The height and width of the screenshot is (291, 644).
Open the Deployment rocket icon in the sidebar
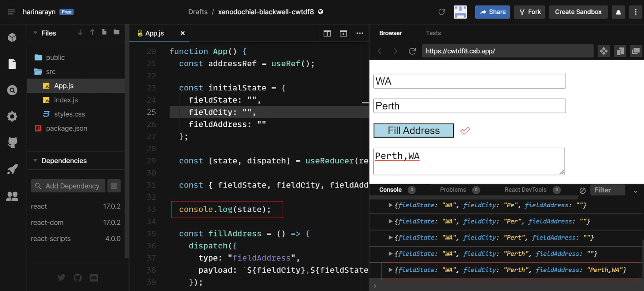pyautogui.click(x=12, y=169)
